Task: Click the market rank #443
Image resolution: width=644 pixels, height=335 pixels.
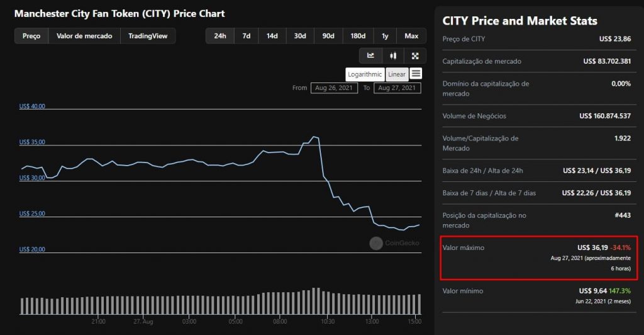Action: pos(623,215)
